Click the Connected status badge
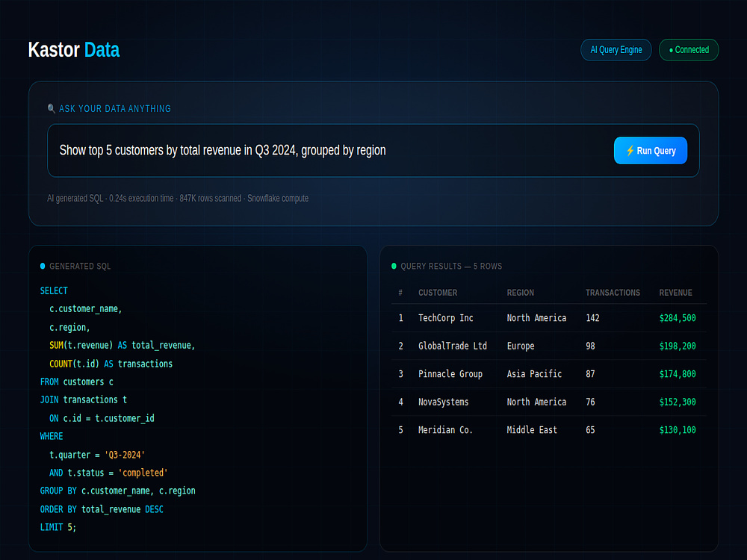Image resolution: width=747 pixels, height=560 pixels. coord(689,49)
